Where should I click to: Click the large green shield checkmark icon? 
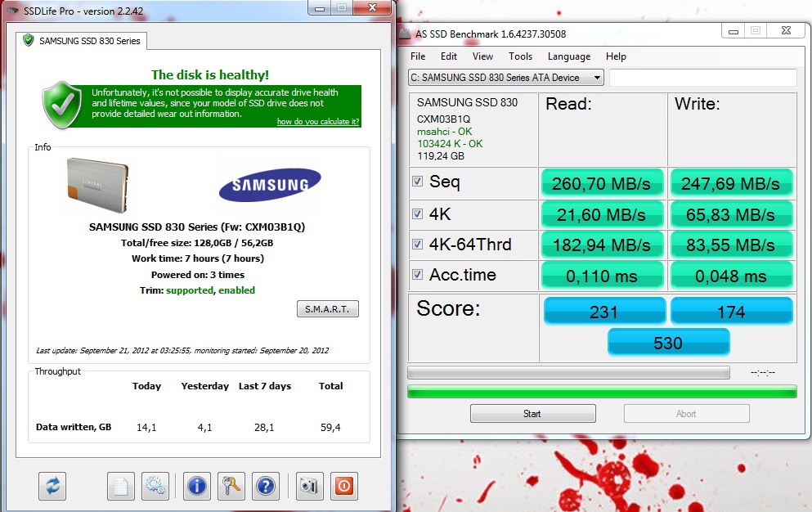(x=62, y=105)
